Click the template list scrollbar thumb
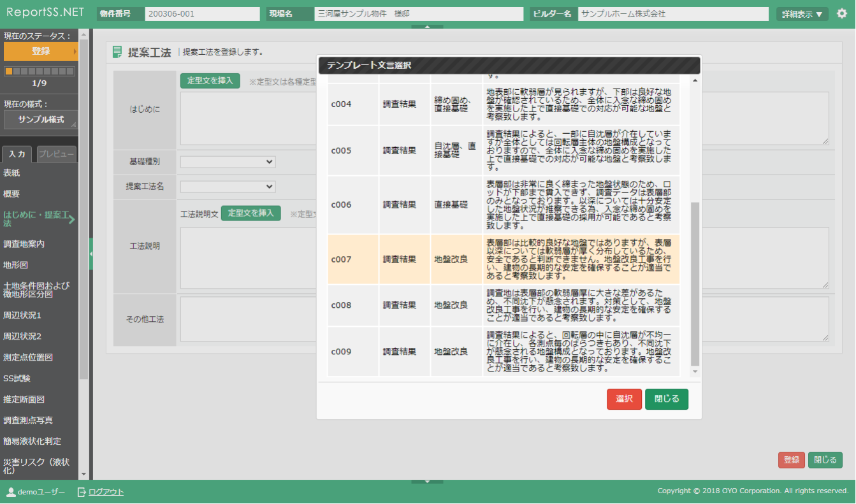Image resolution: width=856 pixels, height=504 pixels. pyautogui.click(x=695, y=284)
